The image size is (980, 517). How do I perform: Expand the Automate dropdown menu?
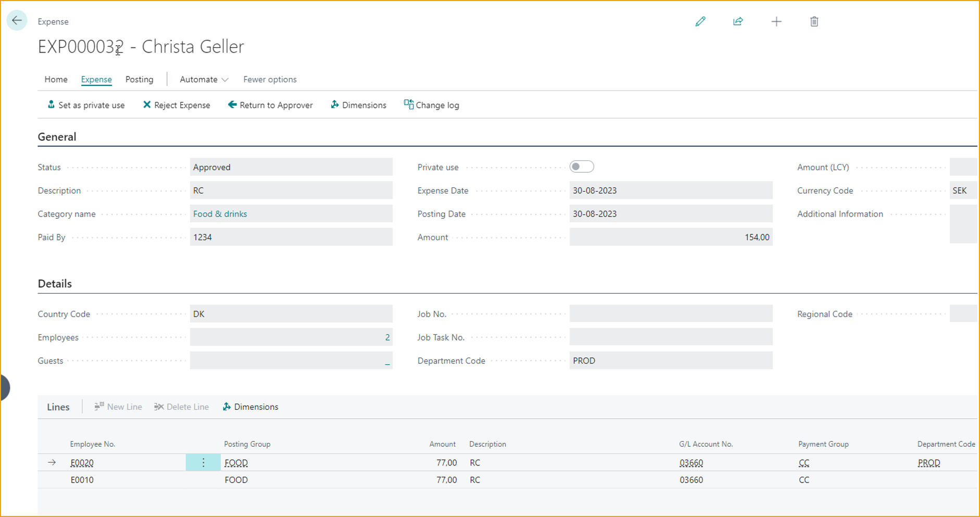(x=204, y=79)
